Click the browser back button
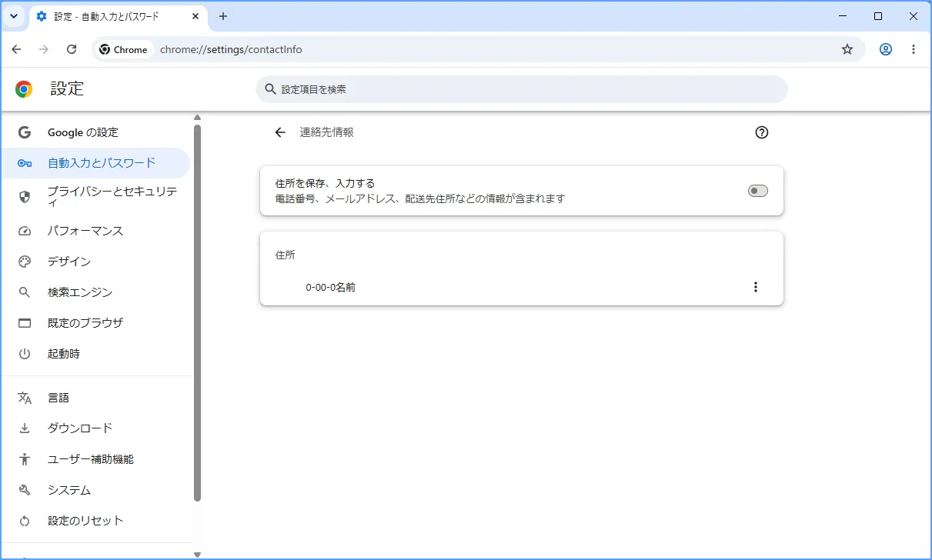This screenshot has height=560, width=932. 17,49
